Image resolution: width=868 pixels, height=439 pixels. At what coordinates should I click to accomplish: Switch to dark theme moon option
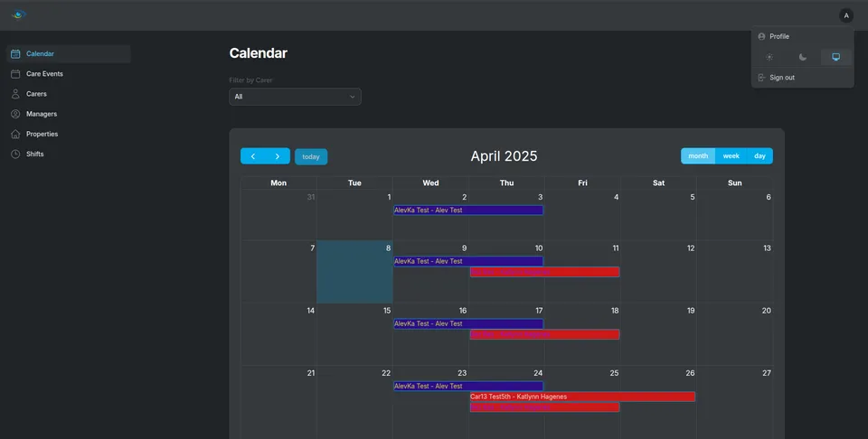(803, 57)
